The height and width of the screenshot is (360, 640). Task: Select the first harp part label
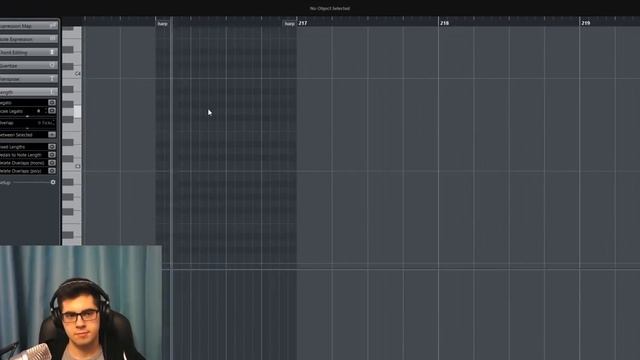click(162, 24)
